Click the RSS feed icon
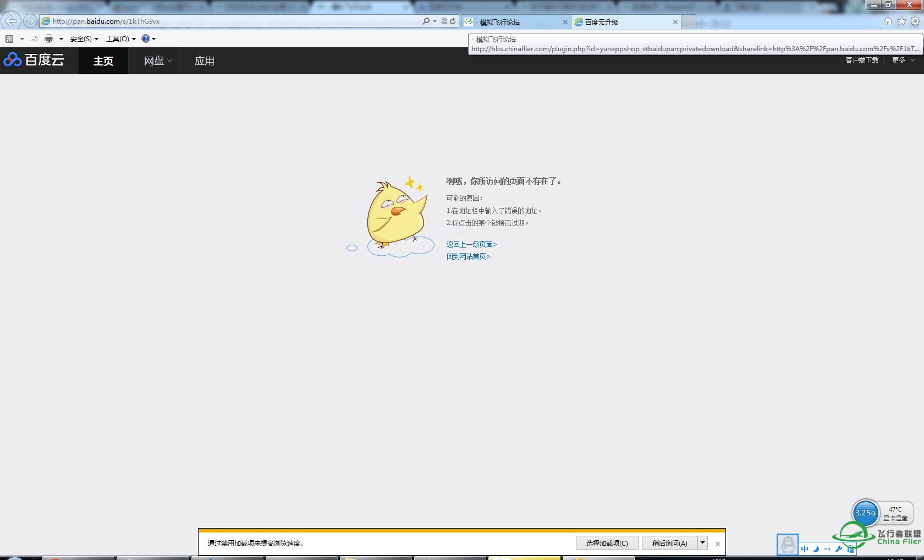This screenshot has width=924, height=560. point(9,39)
